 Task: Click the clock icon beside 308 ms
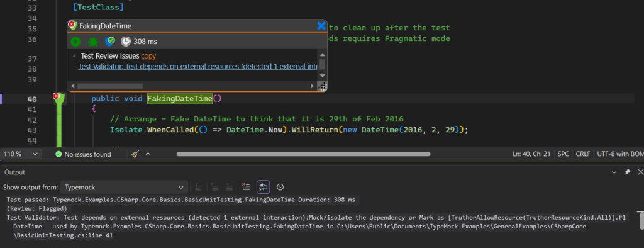pyautogui.click(x=126, y=41)
